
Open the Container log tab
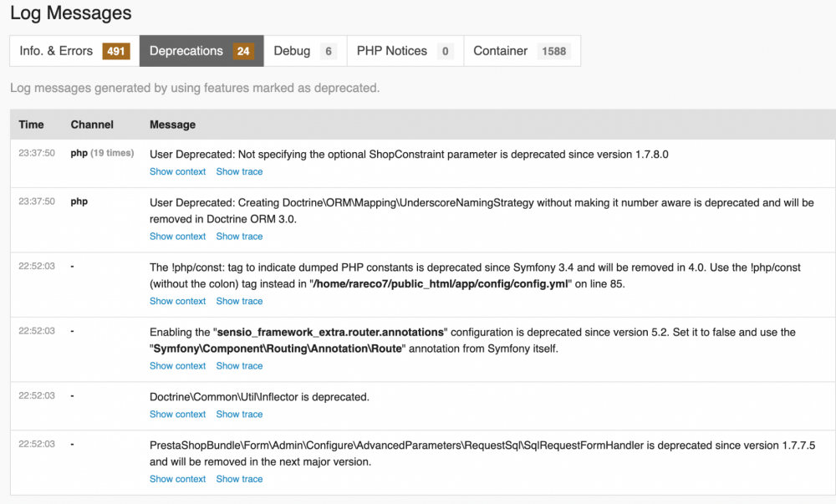pyautogui.click(x=521, y=51)
